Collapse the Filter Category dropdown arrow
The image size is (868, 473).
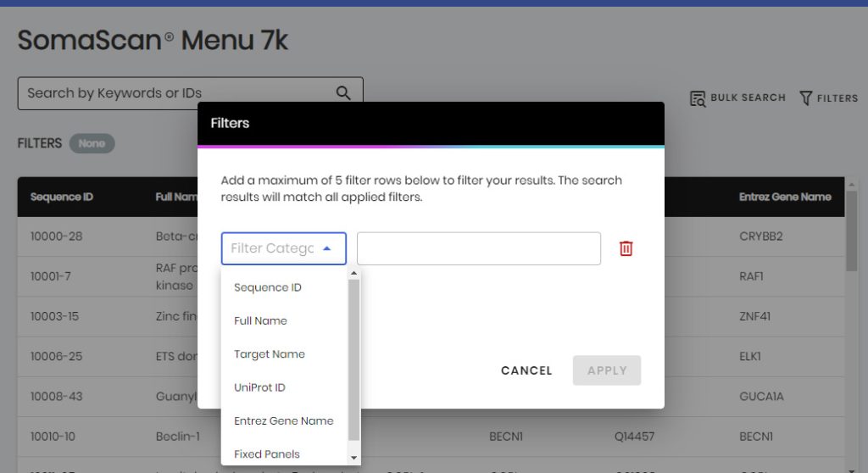tap(326, 248)
